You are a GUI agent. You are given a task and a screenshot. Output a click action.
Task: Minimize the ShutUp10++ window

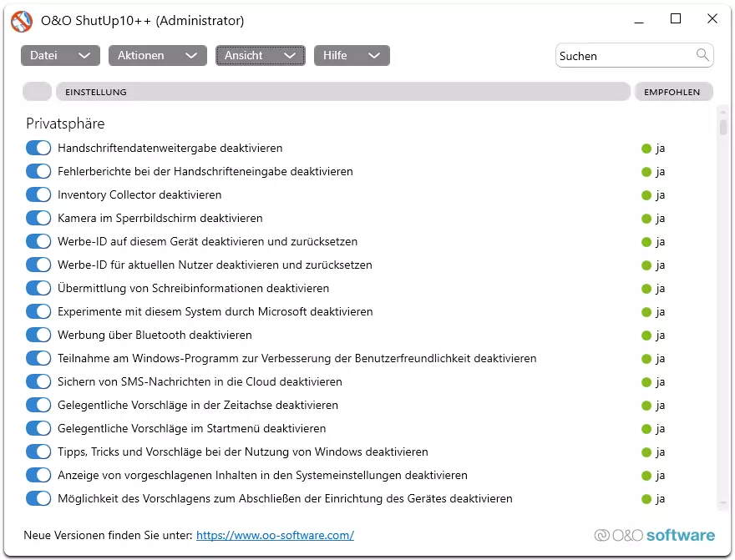[x=639, y=21]
